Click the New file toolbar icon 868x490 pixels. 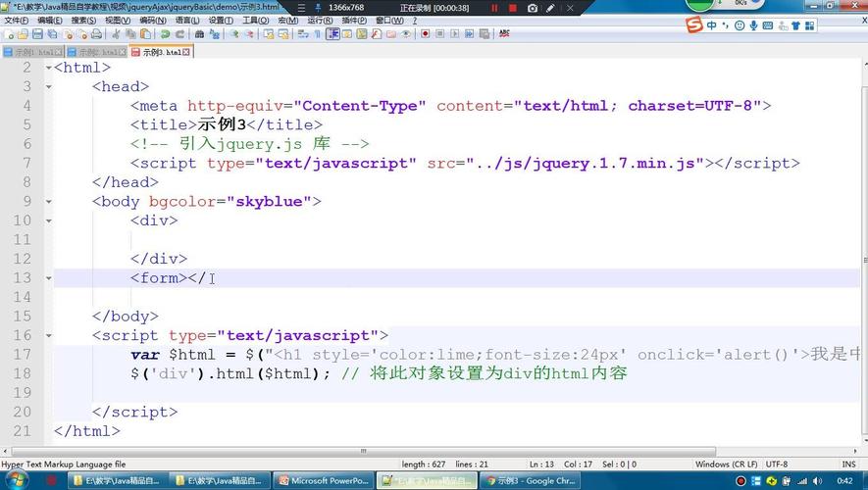coord(9,34)
